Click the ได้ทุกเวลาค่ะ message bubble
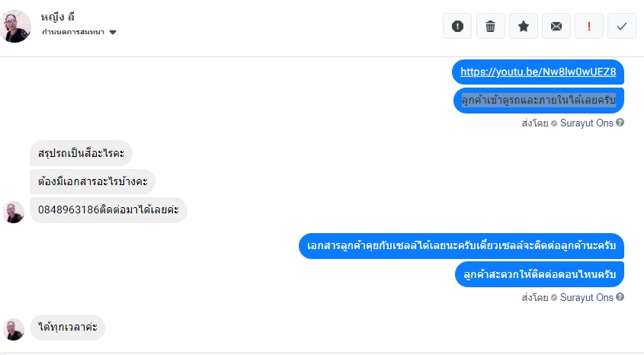Screen dimensions: 644x355 pos(67,328)
